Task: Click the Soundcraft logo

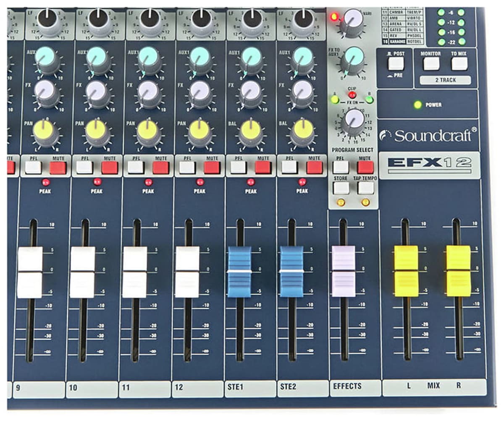Action: click(x=429, y=135)
